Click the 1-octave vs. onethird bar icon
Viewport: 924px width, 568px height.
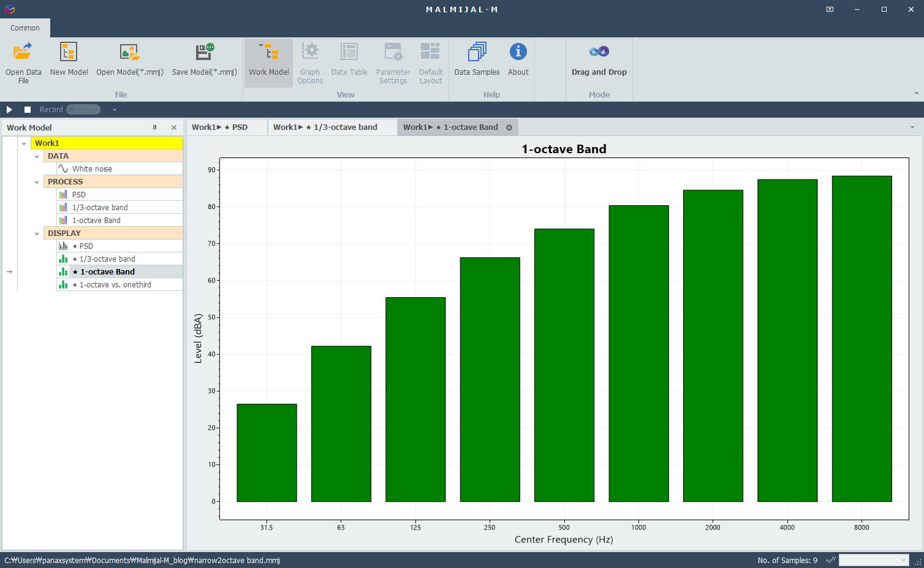pyautogui.click(x=63, y=284)
